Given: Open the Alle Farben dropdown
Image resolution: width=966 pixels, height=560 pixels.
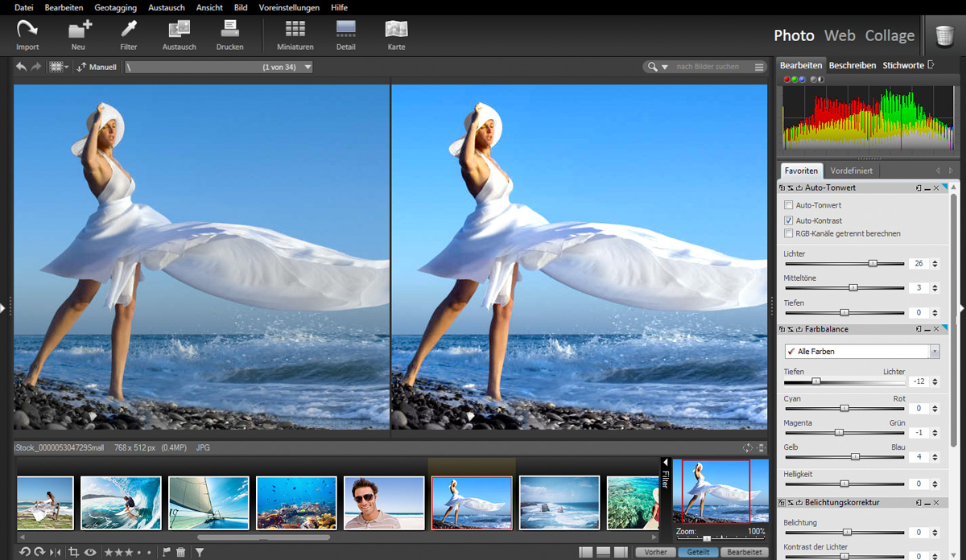Looking at the screenshot, I should (x=862, y=352).
